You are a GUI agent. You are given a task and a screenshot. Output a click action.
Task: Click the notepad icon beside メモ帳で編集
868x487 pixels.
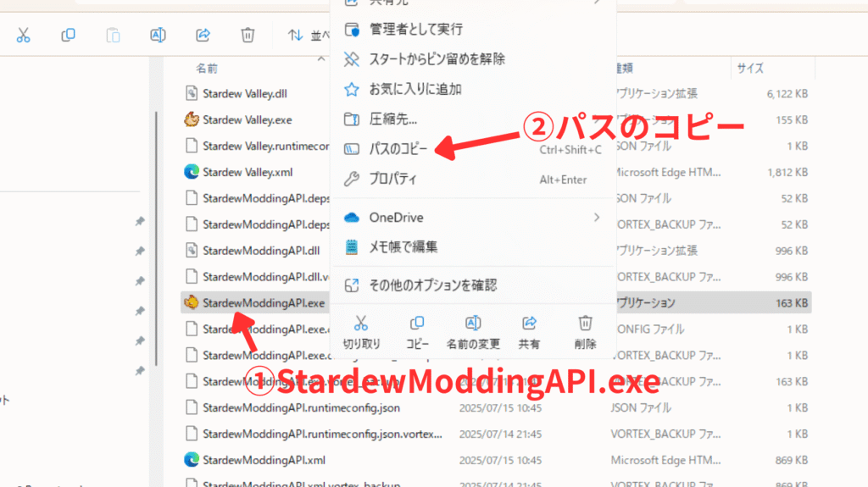pos(352,246)
